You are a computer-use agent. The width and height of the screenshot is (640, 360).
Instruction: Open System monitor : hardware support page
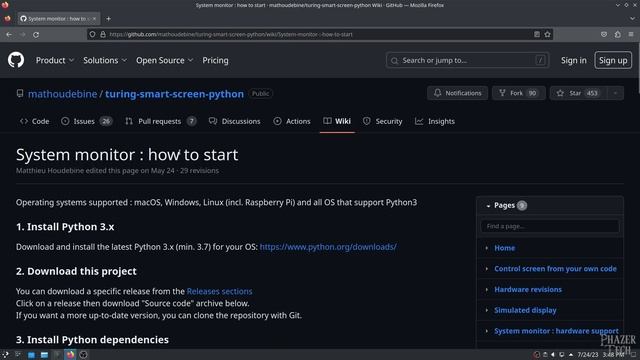pos(556,331)
